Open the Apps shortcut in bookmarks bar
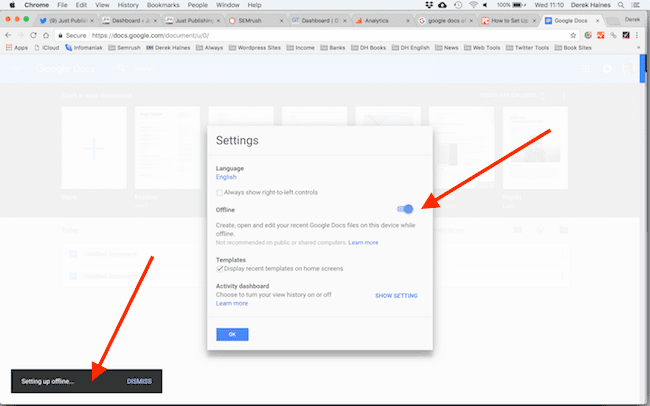650x406 pixels. 17,48
